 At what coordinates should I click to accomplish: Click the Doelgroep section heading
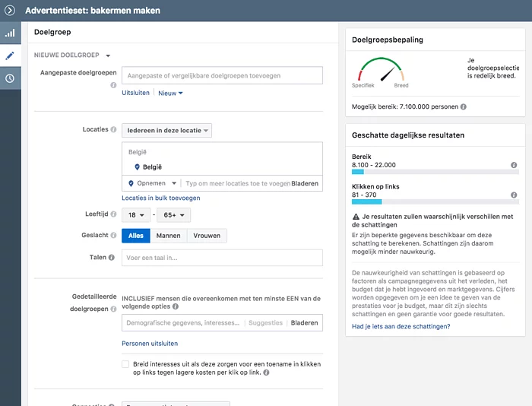pyautogui.click(x=52, y=32)
